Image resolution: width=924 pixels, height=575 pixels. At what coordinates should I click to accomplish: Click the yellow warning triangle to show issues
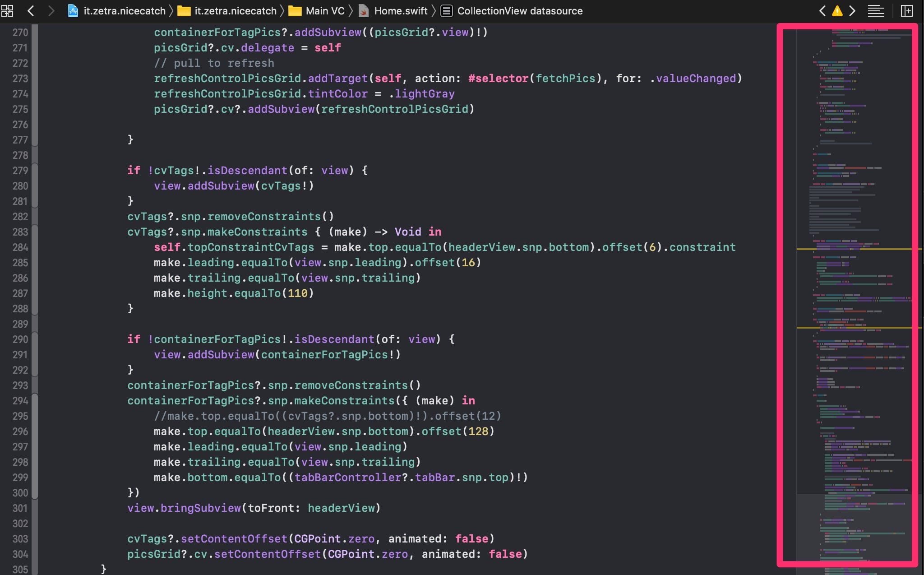[x=837, y=10]
